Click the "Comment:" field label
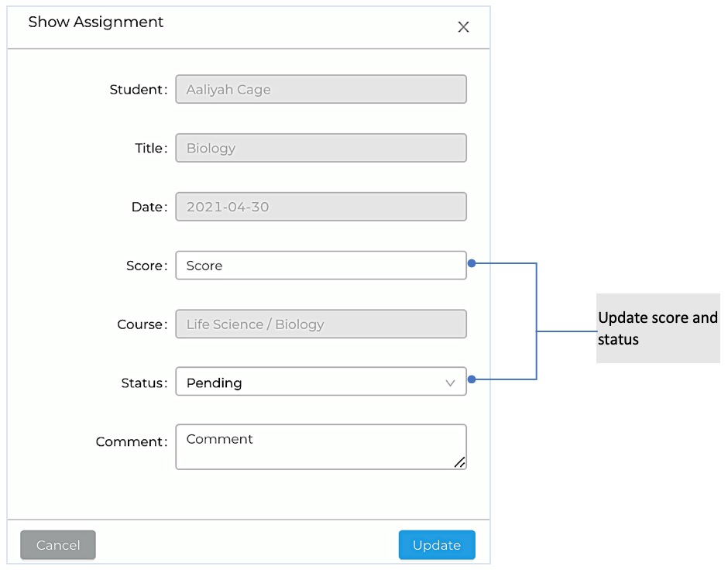The image size is (728, 573). (x=131, y=442)
